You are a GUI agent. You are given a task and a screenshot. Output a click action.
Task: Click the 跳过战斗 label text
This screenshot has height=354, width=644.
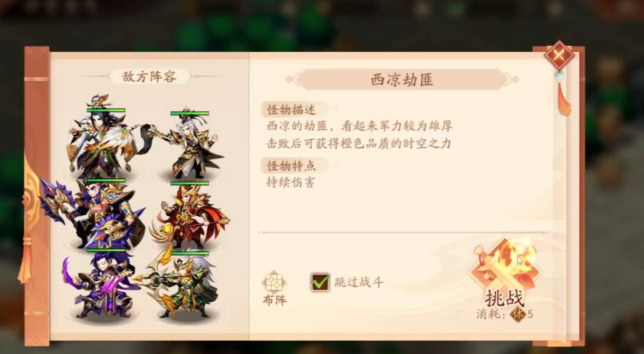[x=359, y=283]
